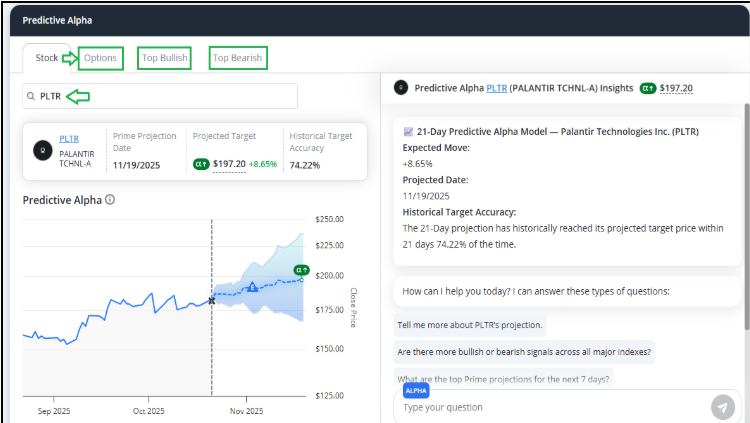Click the Predictive Alpha info icon
Viewport: 750px width, 423px height.
tap(110, 200)
